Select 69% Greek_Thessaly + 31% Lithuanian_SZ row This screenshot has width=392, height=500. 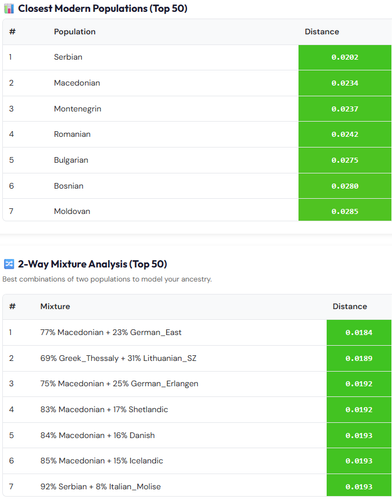[197, 358]
